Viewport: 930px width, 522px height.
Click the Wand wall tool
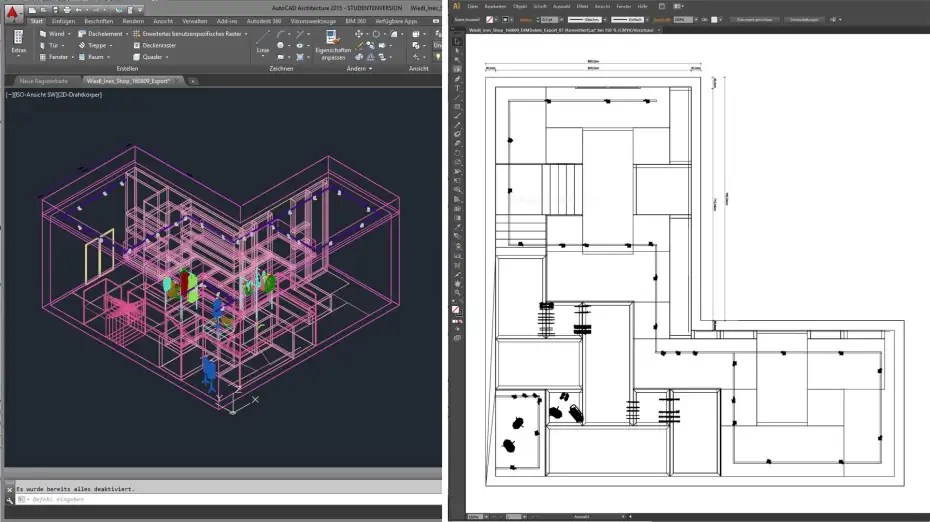(x=56, y=33)
